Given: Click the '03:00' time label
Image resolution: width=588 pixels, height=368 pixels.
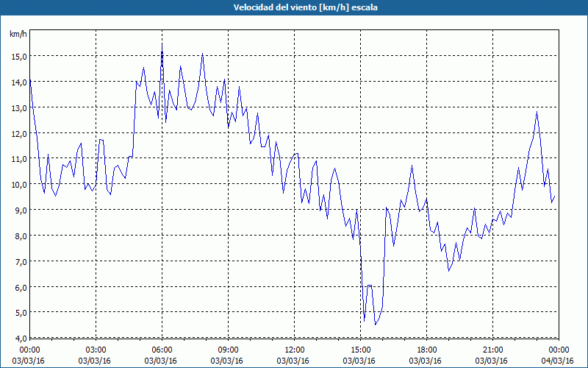Looking at the screenshot, I should (x=96, y=350).
